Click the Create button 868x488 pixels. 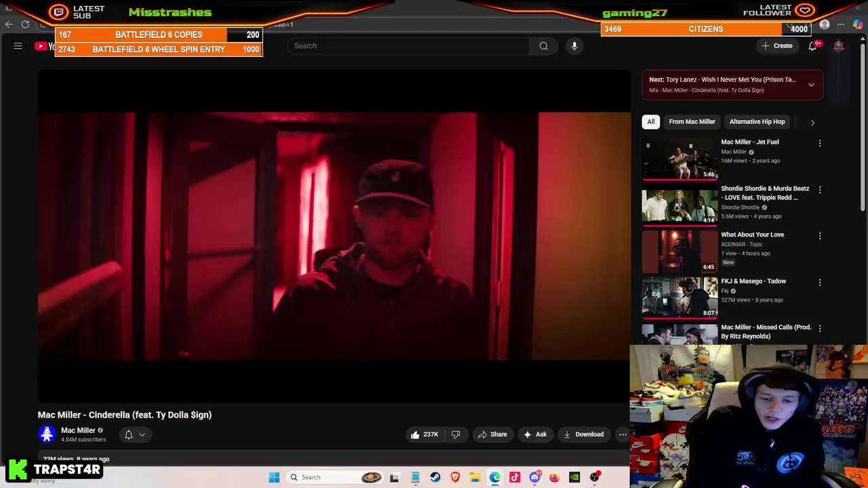[776, 46]
